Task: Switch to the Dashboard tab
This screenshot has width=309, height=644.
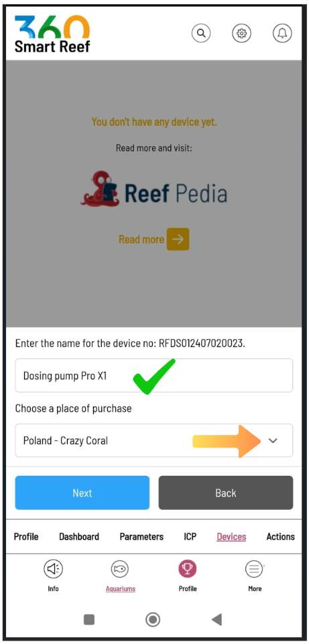Action: tap(79, 536)
